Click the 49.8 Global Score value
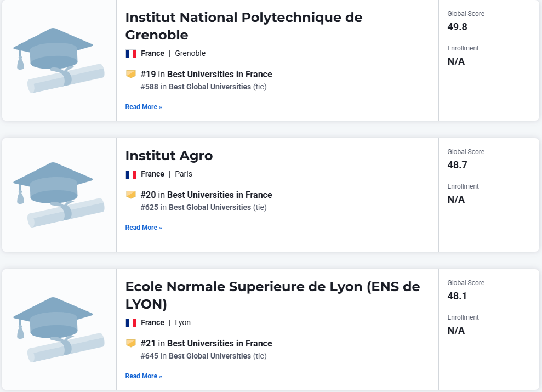The image size is (542, 392). point(457,27)
